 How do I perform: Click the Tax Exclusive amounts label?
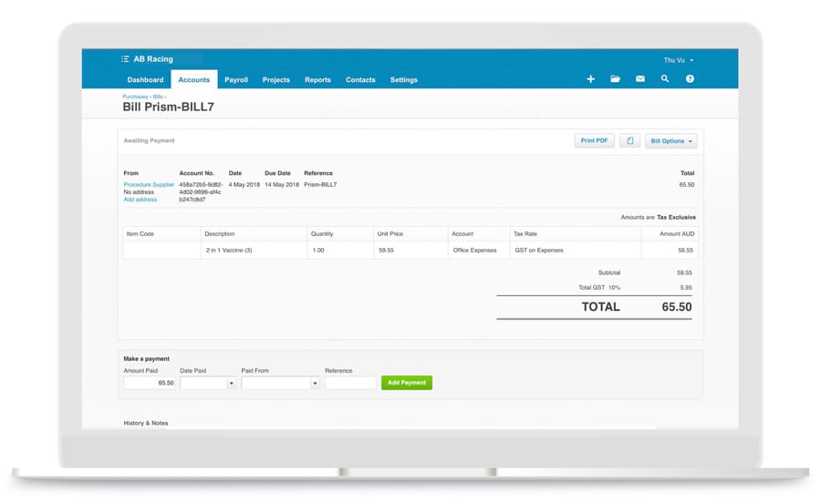click(676, 217)
